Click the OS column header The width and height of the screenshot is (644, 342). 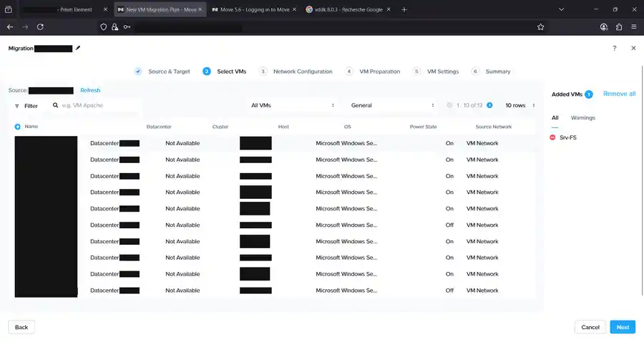tap(348, 127)
